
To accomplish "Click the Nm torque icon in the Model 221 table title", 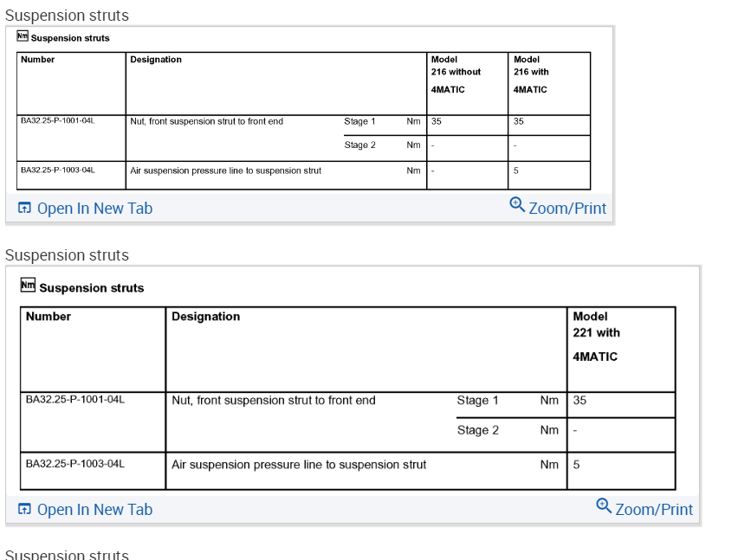I will click(29, 286).
